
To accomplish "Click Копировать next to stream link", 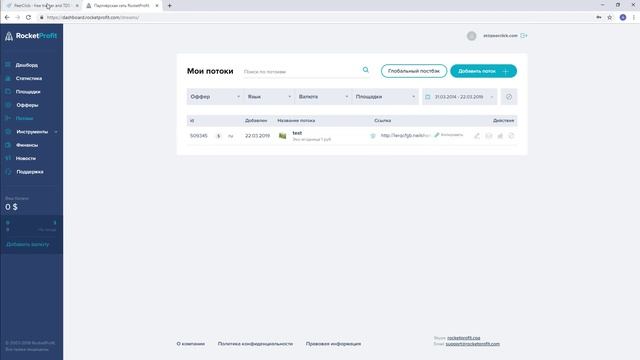I will [x=449, y=135].
